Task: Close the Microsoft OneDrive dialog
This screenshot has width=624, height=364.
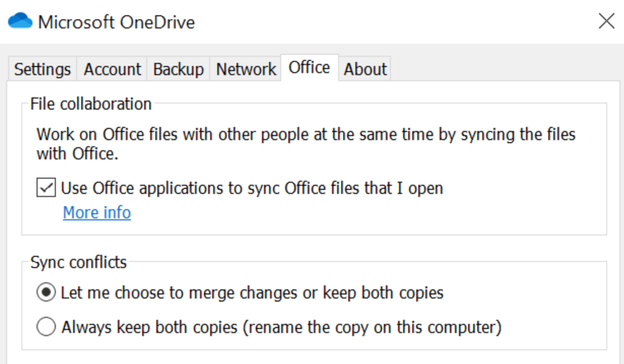Action: (606, 21)
